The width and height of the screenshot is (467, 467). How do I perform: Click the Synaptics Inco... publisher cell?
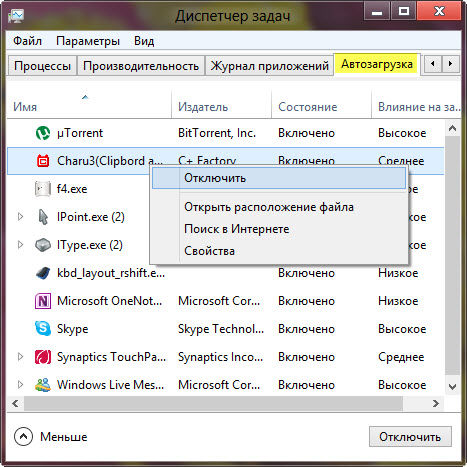tap(221, 357)
